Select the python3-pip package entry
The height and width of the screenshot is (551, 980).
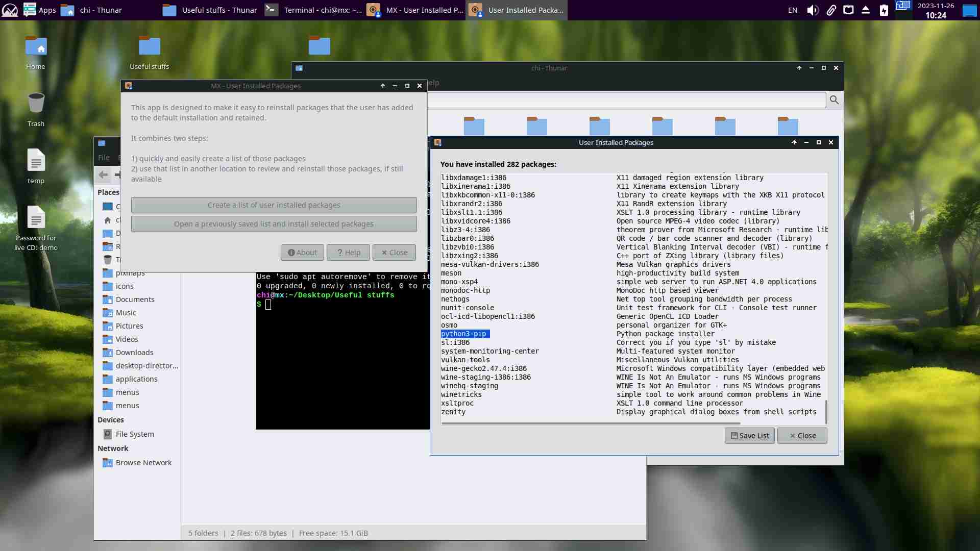[464, 334]
